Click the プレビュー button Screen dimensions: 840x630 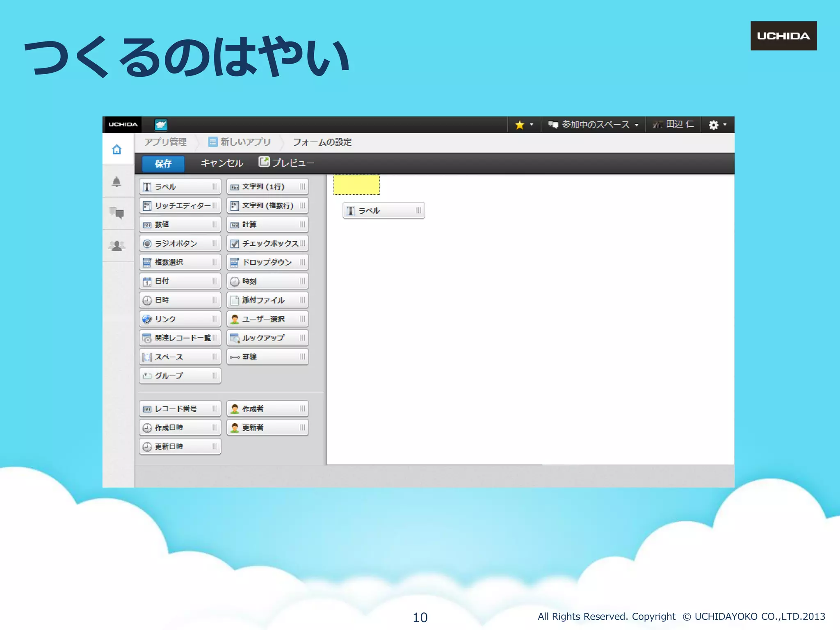[287, 163]
